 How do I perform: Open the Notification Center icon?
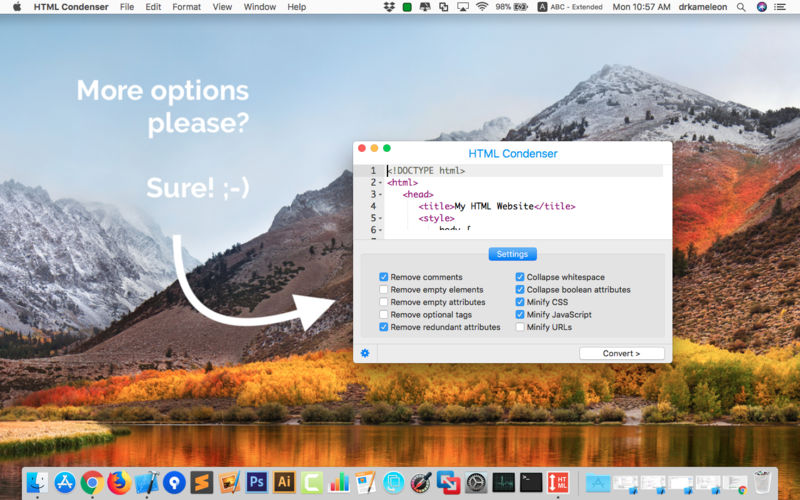click(x=780, y=7)
